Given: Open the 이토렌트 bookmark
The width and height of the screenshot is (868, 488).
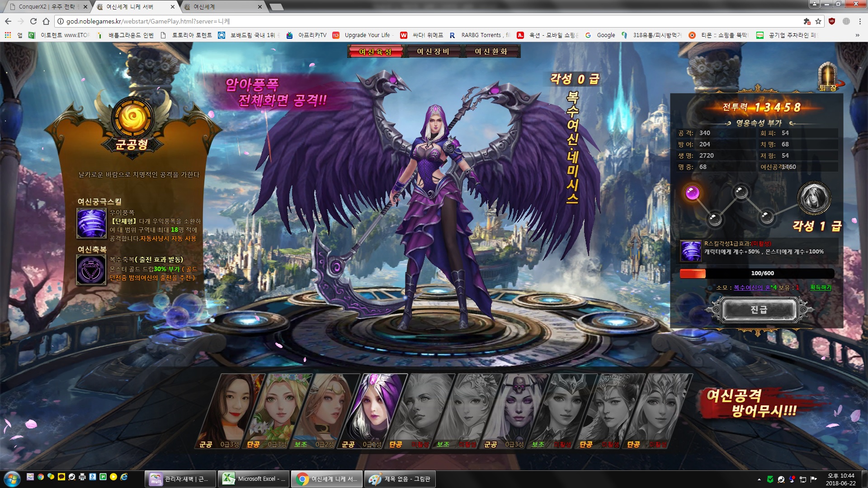Looking at the screenshot, I should pyautogui.click(x=59, y=35).
